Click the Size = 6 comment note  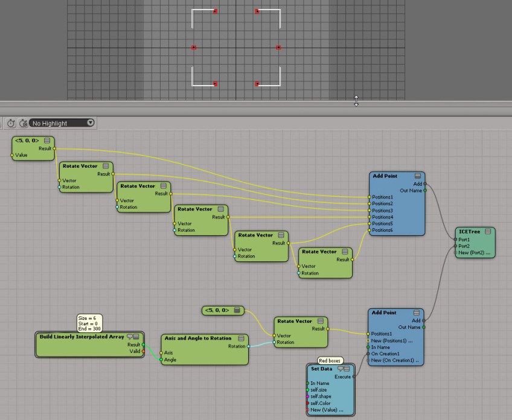point(89,322)
